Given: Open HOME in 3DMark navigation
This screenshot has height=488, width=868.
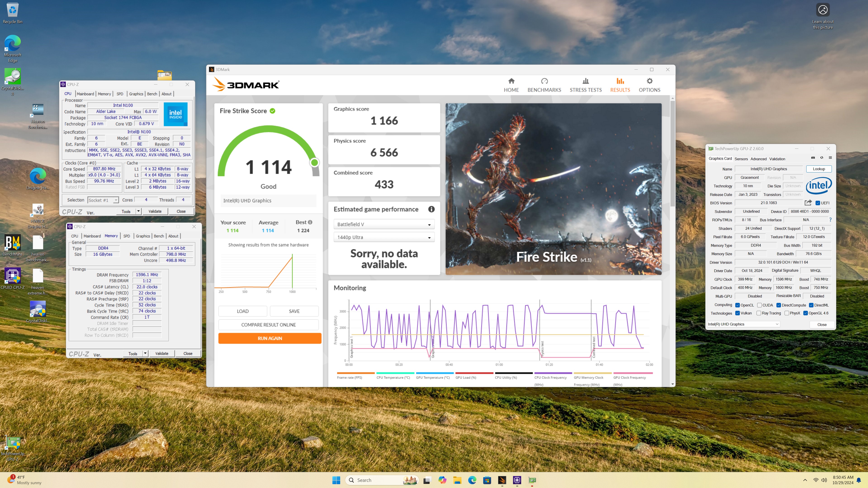Looking at the screenshot, I should point(511,85).
